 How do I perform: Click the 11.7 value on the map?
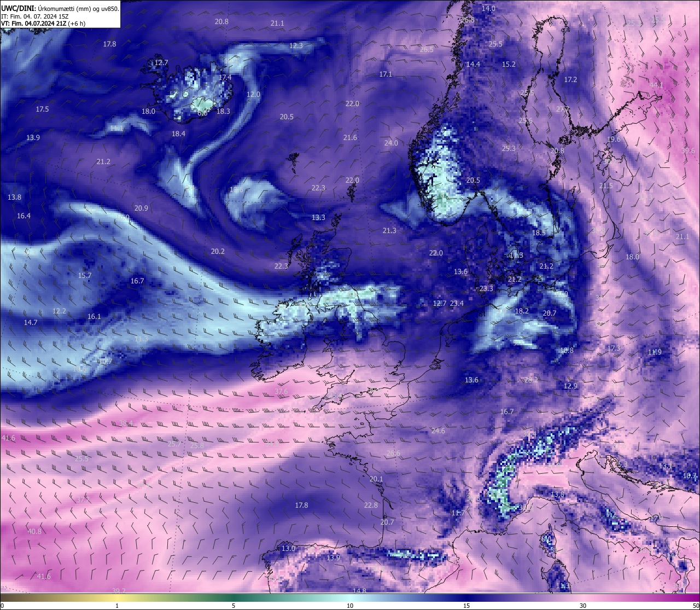458,513
